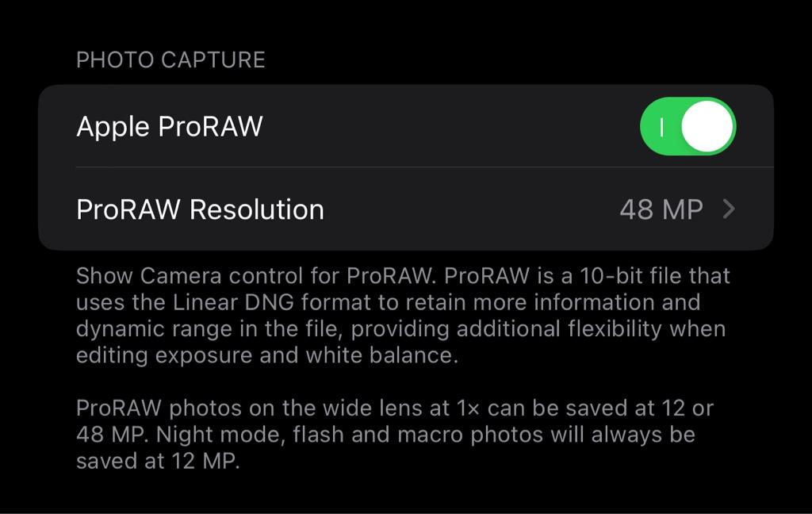Tap the Apple ProRAW label
The height and width of the screenshot is (514, 812).
pyautogui.click(x=170, y=127)
